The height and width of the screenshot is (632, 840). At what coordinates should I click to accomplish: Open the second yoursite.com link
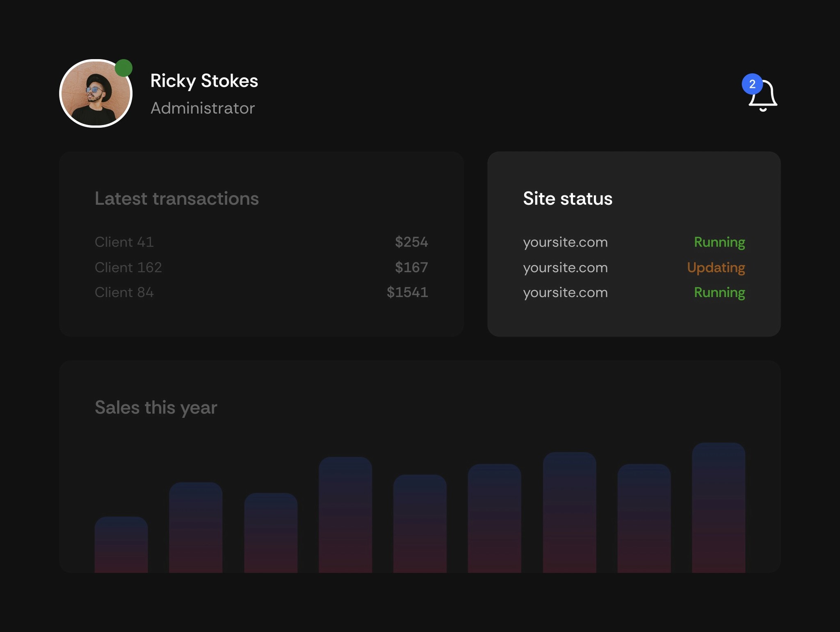(x=565, y=267)
